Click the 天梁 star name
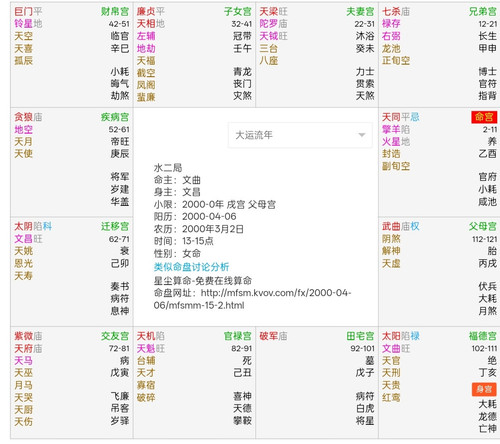500x444 pixels. pyautogui.click(x=269, y=12)
